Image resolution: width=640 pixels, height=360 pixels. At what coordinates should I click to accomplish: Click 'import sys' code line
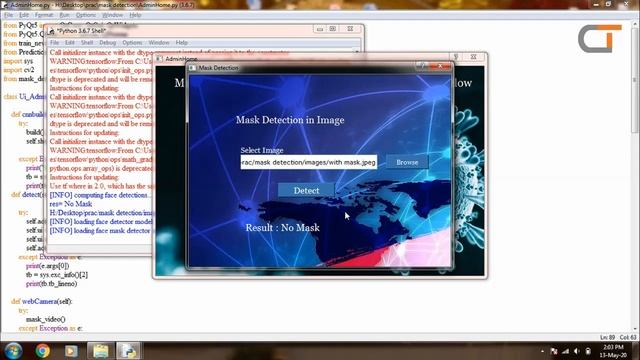pos(18,61)
